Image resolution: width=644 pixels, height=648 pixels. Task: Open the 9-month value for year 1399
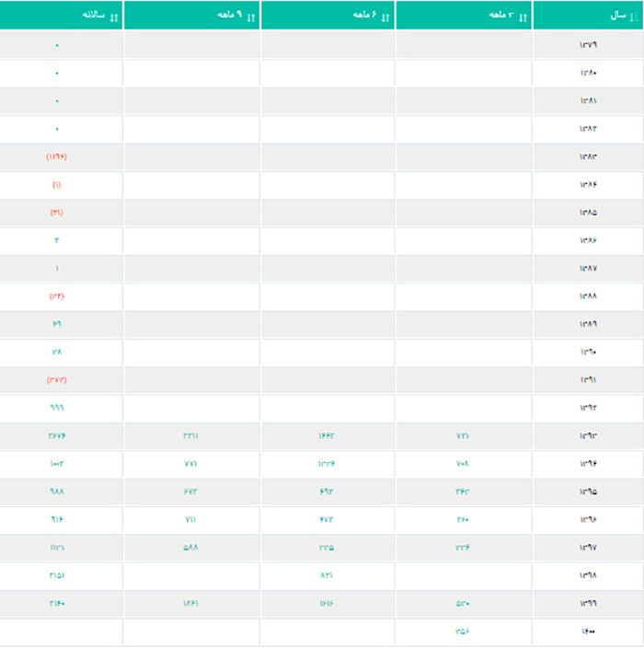pyautogui.click(x=190, y=604)
